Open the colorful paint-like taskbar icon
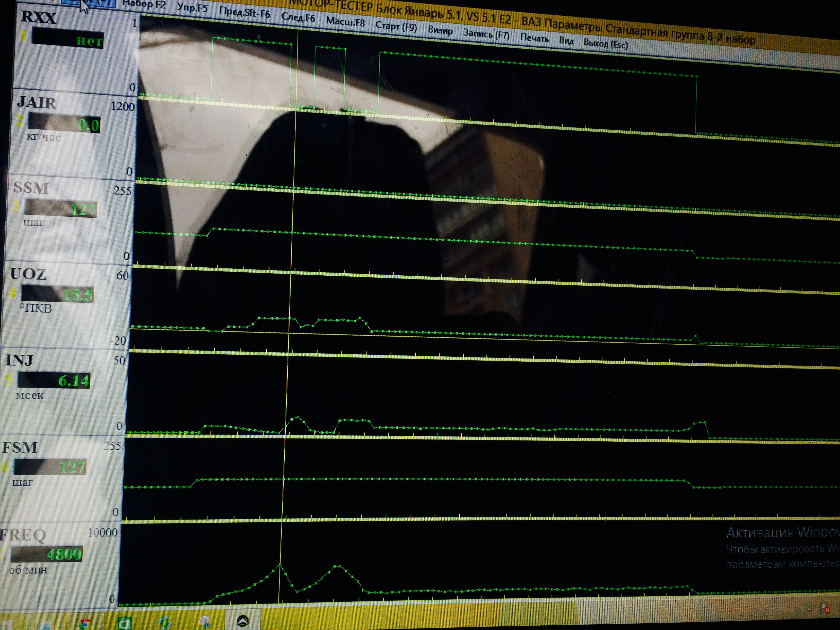 click(205, 622)
